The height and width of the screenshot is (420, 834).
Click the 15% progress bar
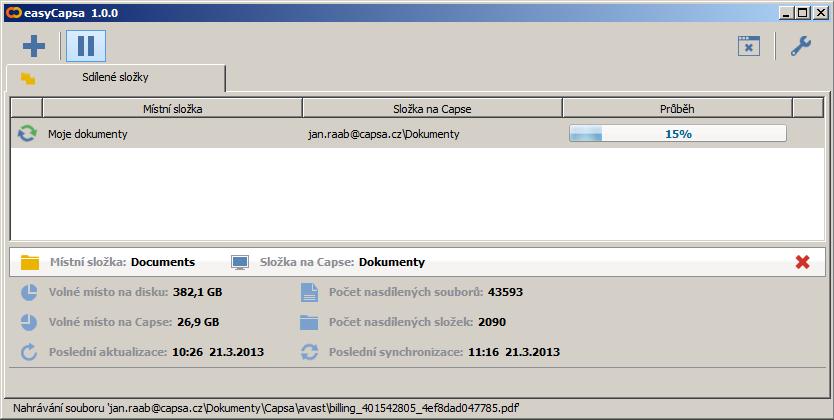tap(678, 133)
